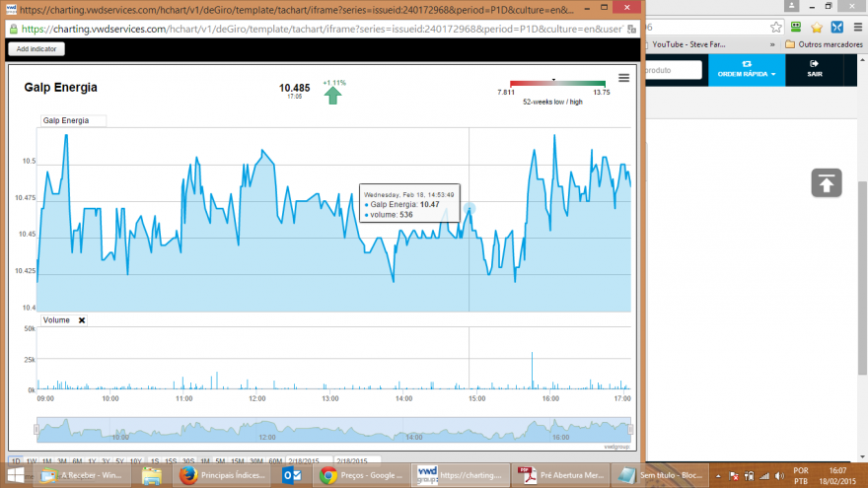The image size is (868, 488).
Task: Click the Add indicator button
Action: pyautogui.click(x=36, y=48)
